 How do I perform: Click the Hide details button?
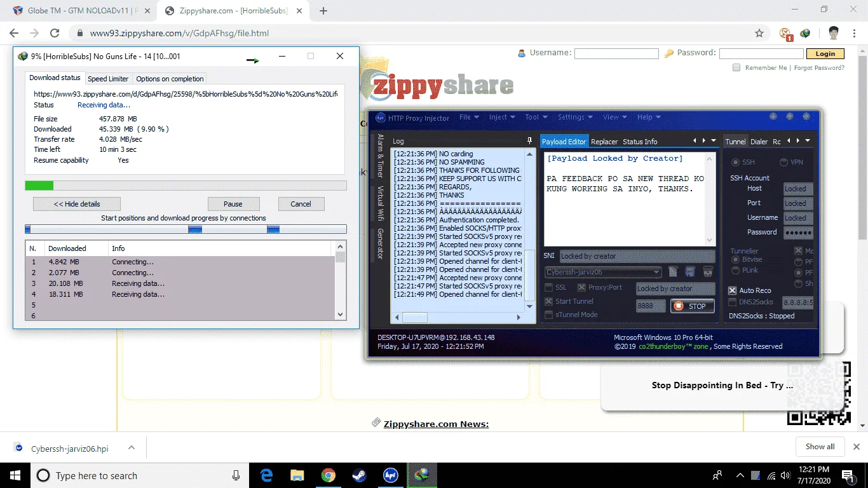pos(77,204)
